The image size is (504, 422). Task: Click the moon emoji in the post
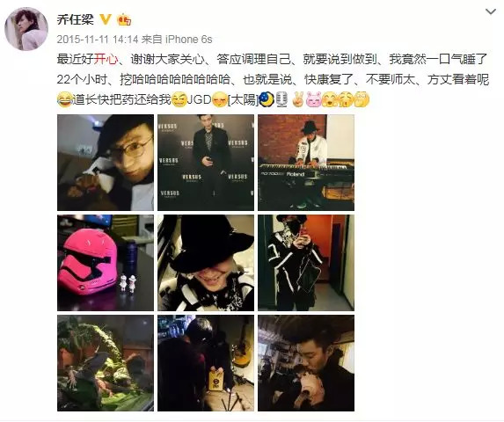(267, 99)
